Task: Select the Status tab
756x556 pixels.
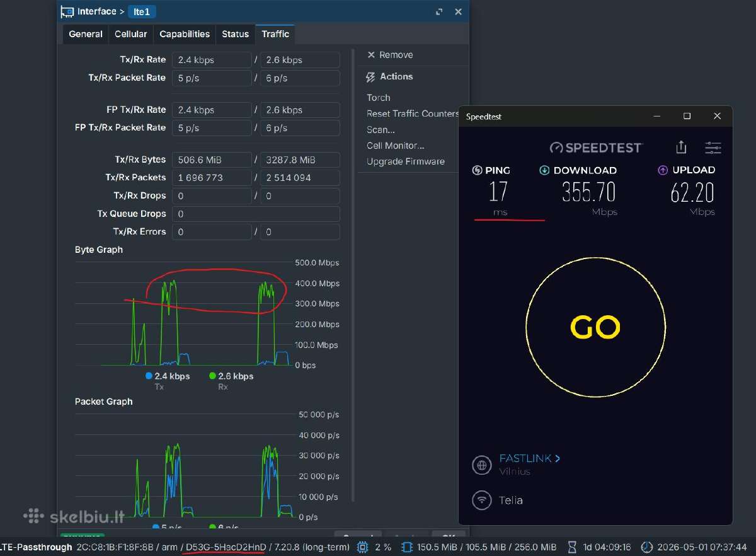Action: pyautogui.click(x=236, y=34)
